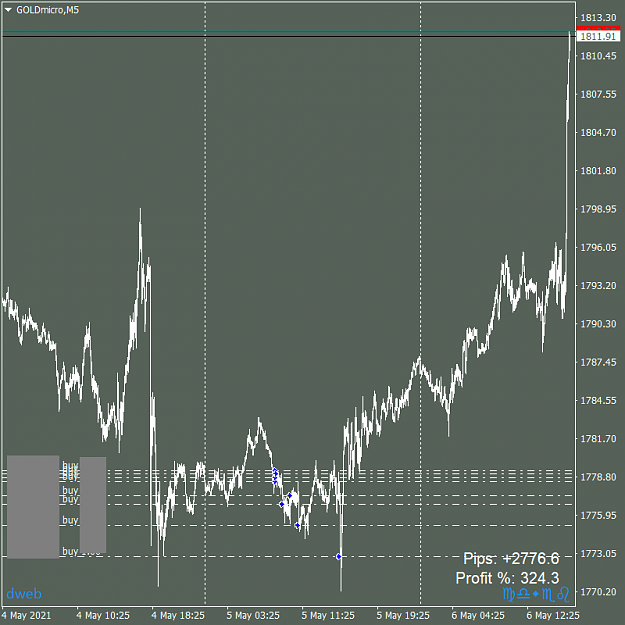Click the 5 May 11:25 time axis label

pyautogui.click(x=328, y=615)
